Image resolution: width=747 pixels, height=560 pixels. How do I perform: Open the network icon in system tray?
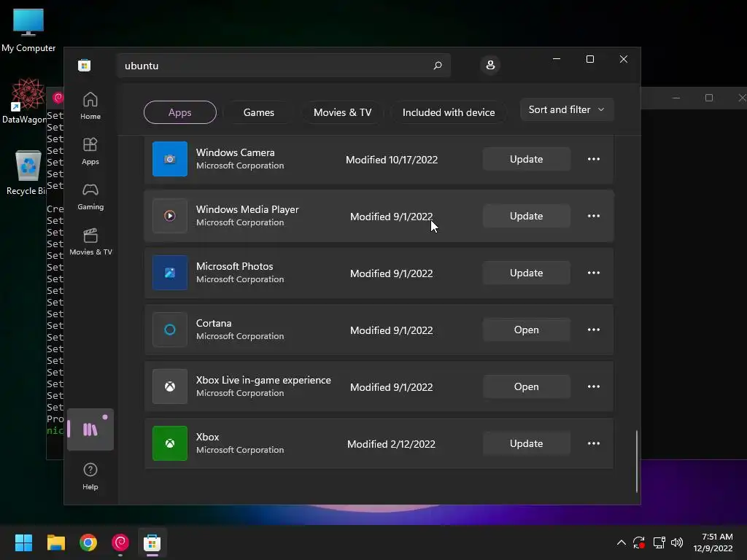coord(659,542)
